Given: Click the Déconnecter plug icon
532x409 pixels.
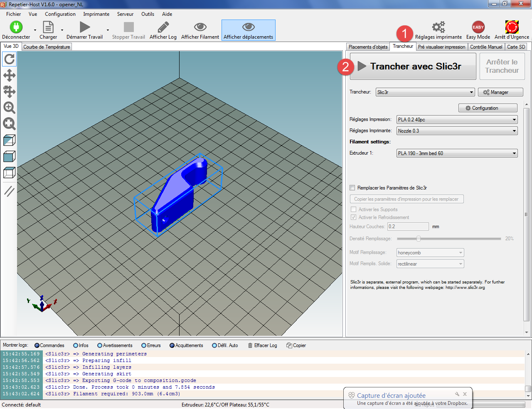Looking at the screenshot, I should point(16,27).
